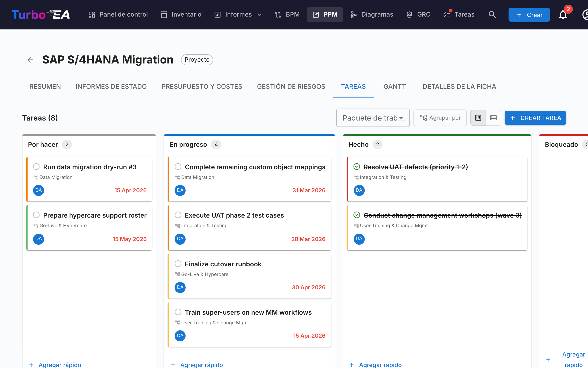Open the DETALLES DE LA FICHA tab

point(459,87)
